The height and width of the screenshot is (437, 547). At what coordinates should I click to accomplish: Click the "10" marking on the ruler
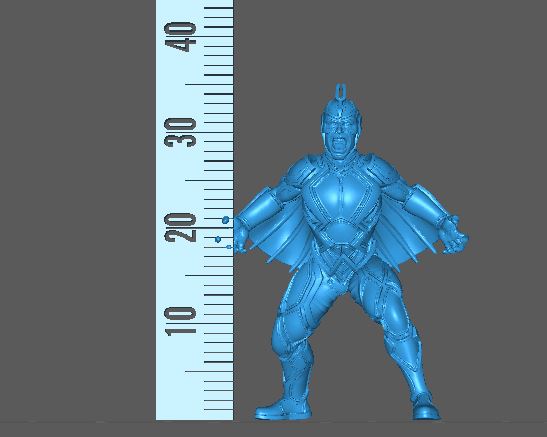coord(180,322)
